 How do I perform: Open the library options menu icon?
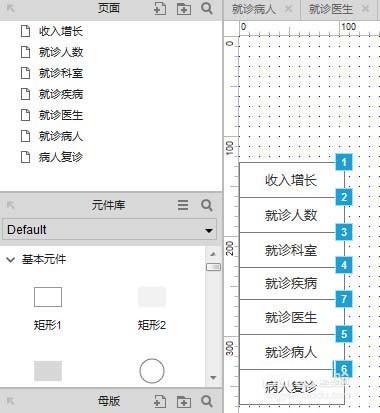click(183, 205)
